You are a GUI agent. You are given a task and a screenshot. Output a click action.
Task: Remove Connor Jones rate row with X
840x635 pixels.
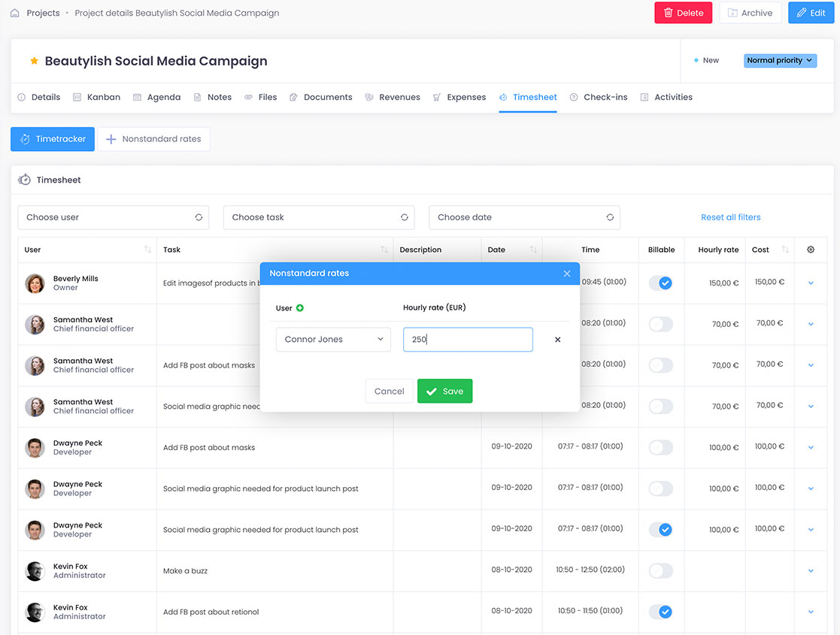(x=558, y=340)
